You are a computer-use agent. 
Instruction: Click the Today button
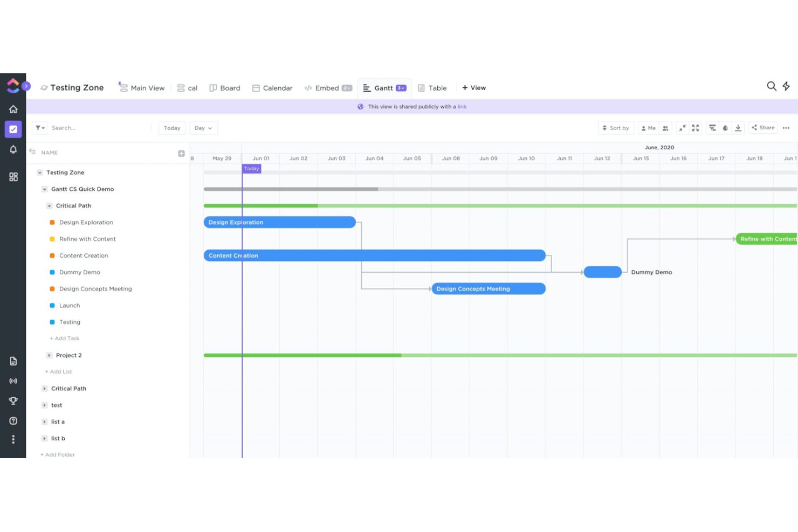172,128
